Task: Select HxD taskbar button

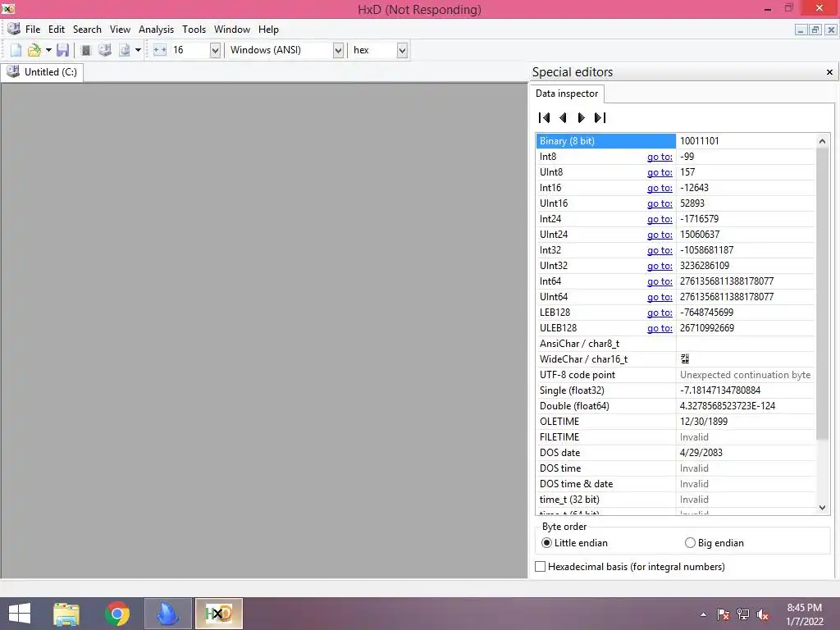Action: tap(218, 614)
